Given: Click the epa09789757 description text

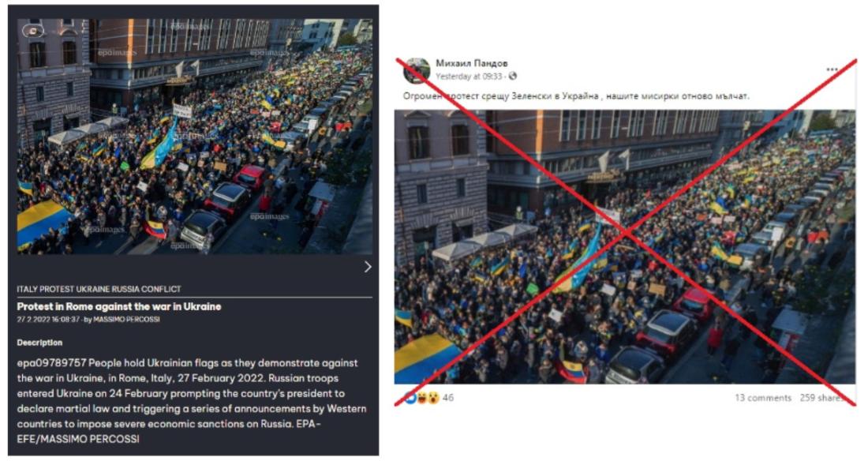Looking at the screenshot, I should [x=192, y=401].
